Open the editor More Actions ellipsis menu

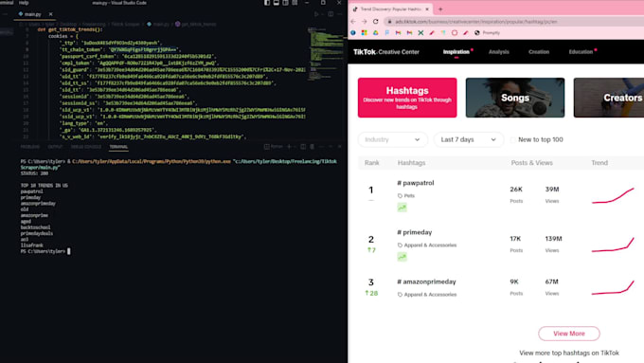(x=340, y=14)
